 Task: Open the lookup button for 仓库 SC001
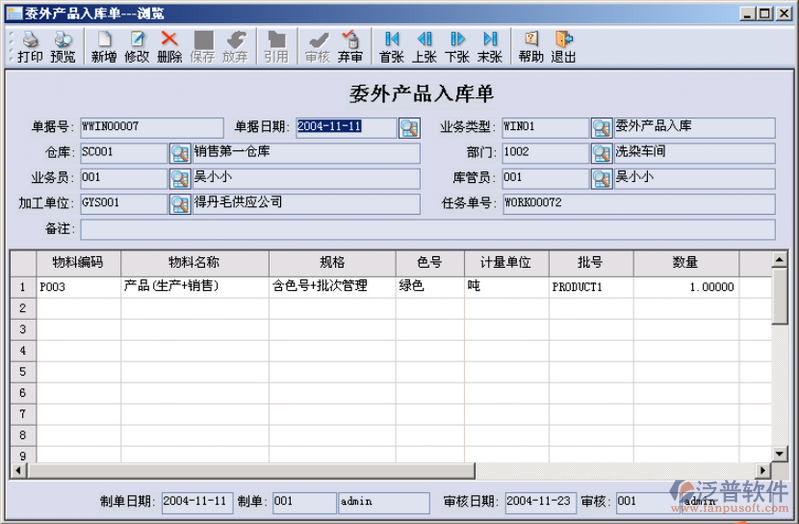179,153
